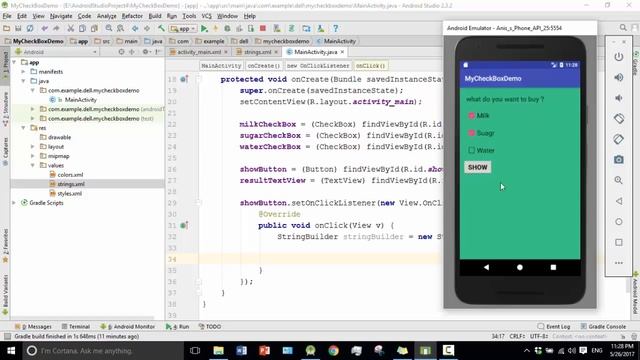Open File Explorer from the taskbar
Image resolution: width=640 pixels, height=360 pixels.
[218, 351]
